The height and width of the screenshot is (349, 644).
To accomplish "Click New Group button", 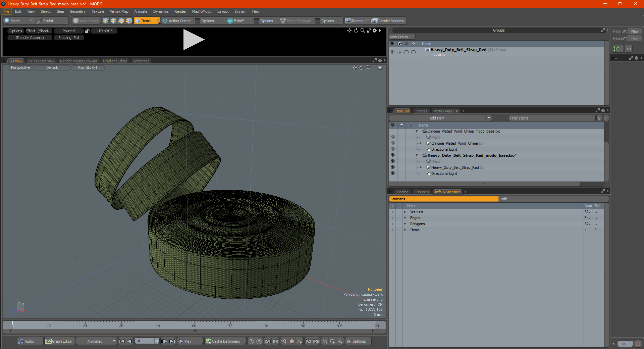I will (x=402, y=37).
